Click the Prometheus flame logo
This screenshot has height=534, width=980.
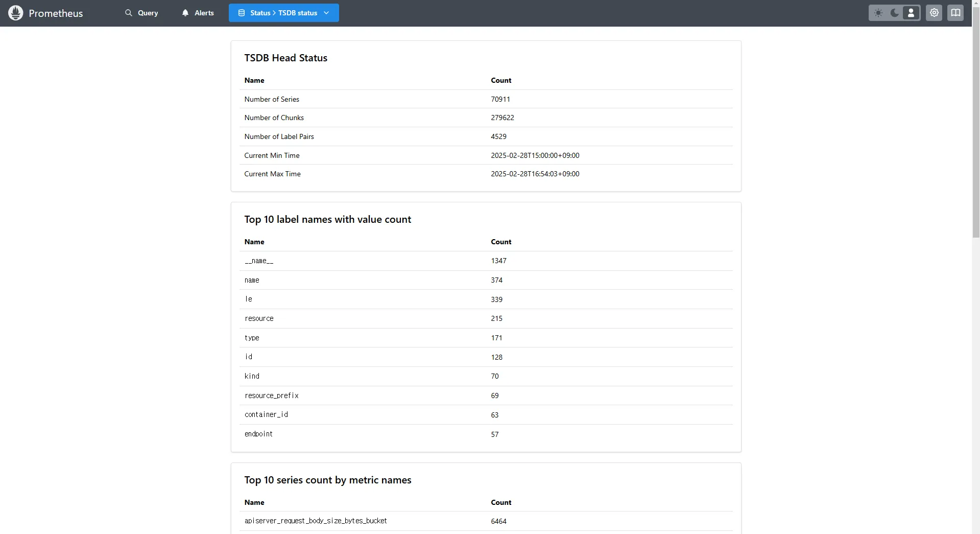coord(16,13)
